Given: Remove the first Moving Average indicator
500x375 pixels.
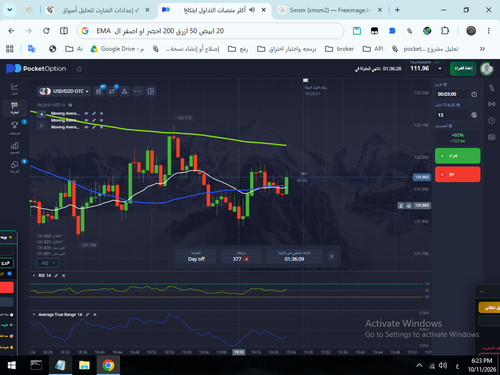Looking at the screenshot, I should pyautogui.click(x=101, y=114).
